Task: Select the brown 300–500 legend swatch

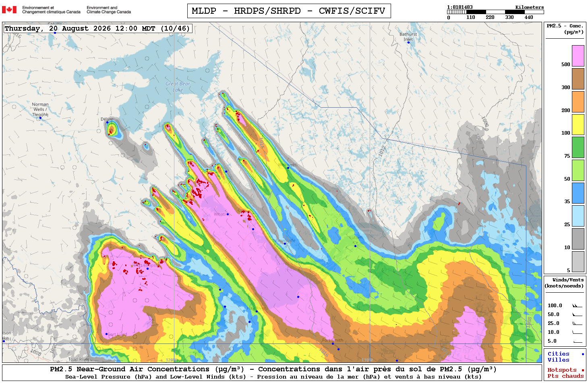Action: click(x=578, y=79)
